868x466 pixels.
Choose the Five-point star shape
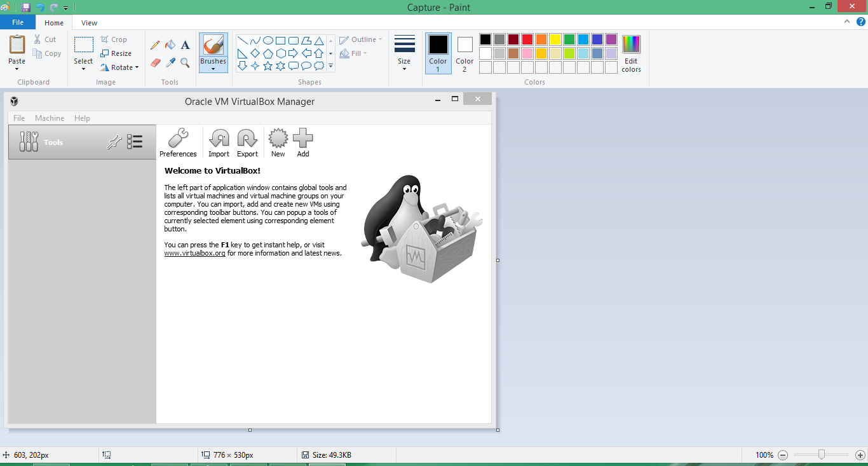tap(268, 65)
